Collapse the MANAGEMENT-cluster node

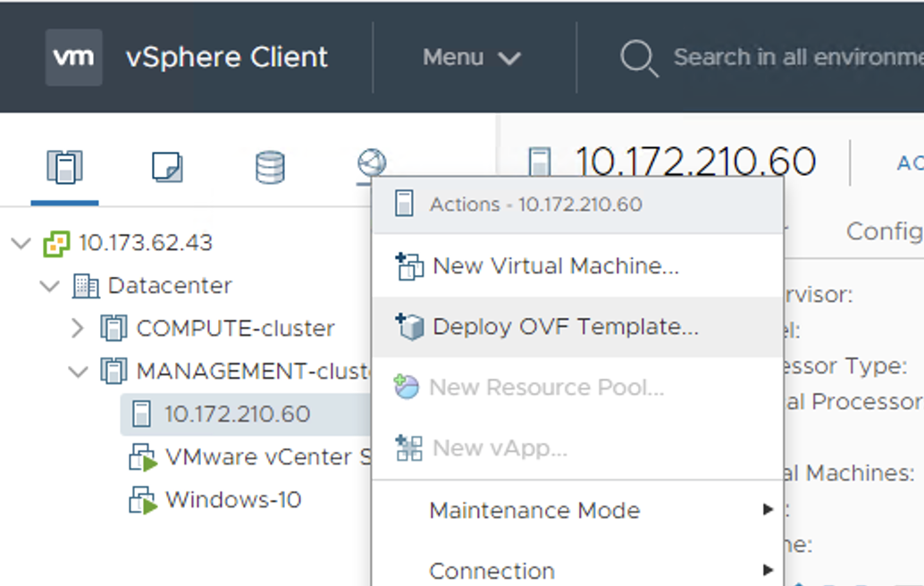click(78, 372)
